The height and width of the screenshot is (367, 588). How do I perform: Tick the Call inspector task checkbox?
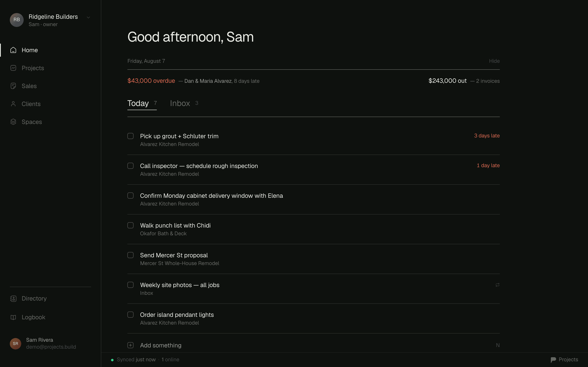(130, 166)
